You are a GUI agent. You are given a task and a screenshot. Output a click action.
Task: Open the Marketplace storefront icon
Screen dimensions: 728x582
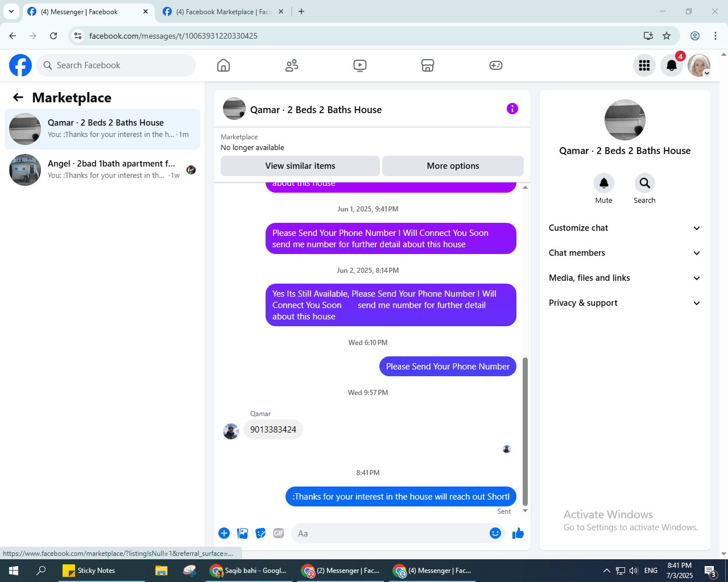pos(428,65)
